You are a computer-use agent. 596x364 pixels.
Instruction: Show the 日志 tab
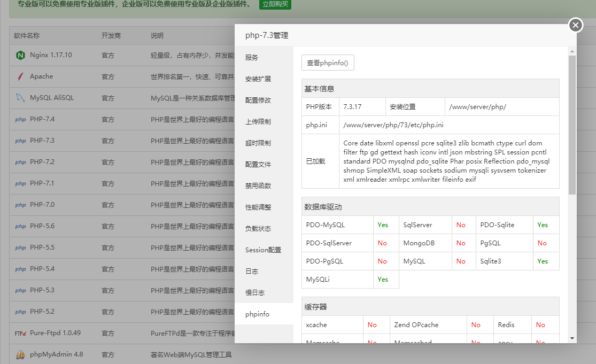pyautogui.click(x=264, y=271)
